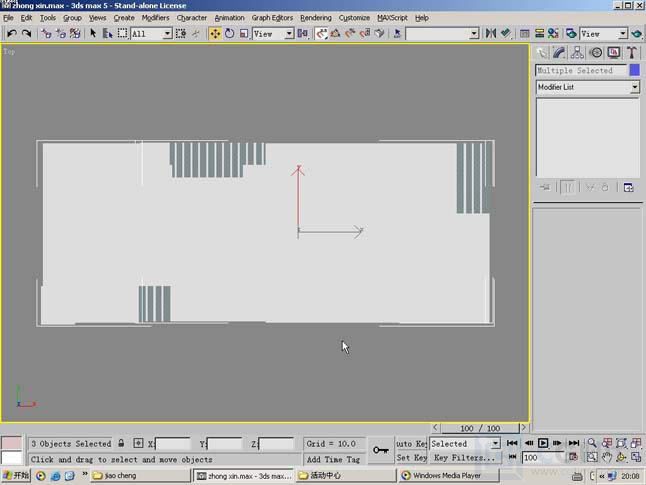Screen dimensions: 646x485
Task: Toggle the Set Key mode button
Action: point(411,458)
